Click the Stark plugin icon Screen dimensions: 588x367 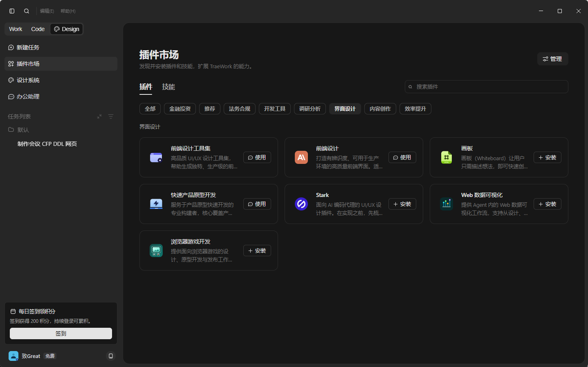coord(301,204)
